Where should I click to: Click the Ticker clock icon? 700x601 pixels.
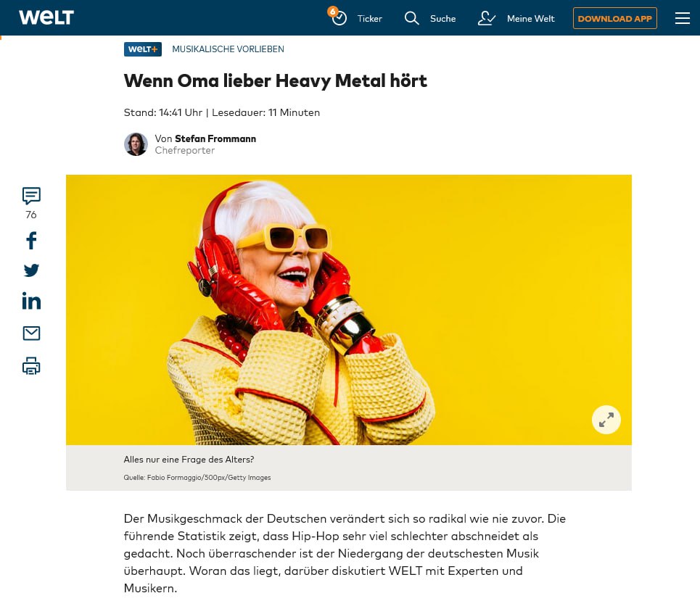pyautogui.click(x=338, y=17)
